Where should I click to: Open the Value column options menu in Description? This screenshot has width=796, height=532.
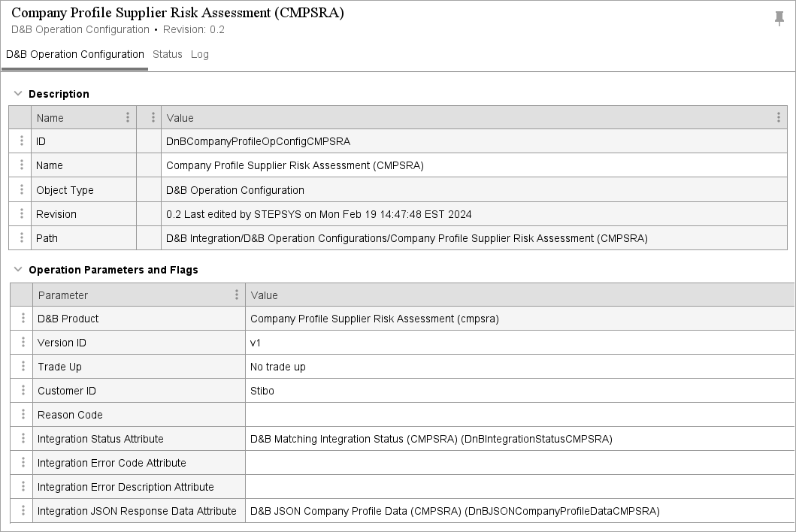click(x=779, y=117)
